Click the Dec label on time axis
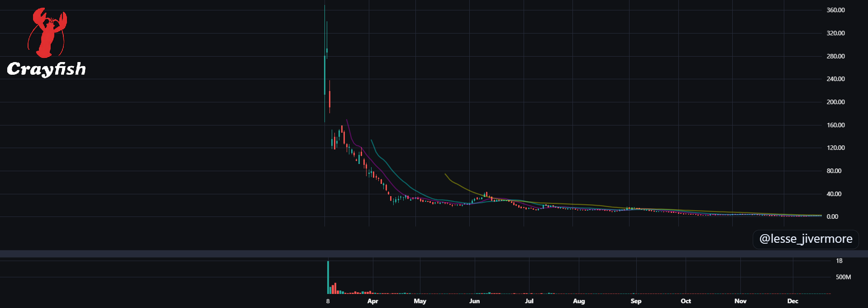This screenshot has height=308, width=868. 793,301
